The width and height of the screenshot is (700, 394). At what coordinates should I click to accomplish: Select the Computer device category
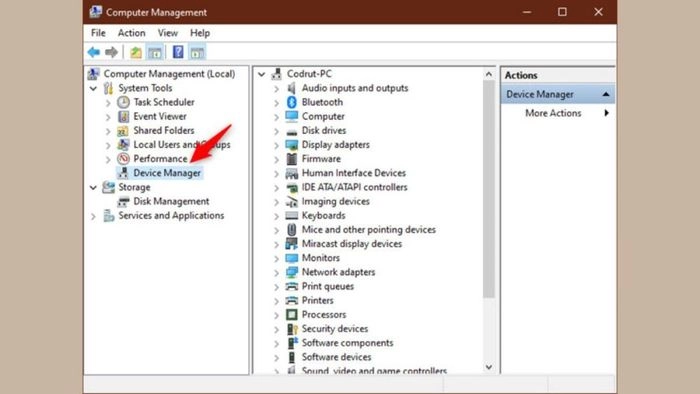coord(323,116)
